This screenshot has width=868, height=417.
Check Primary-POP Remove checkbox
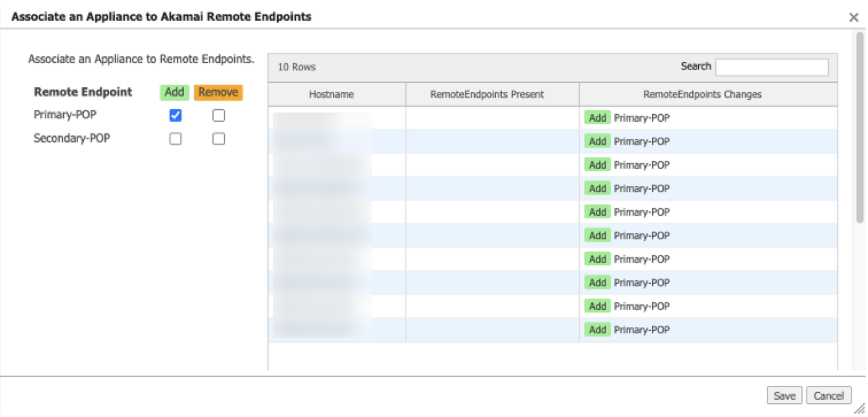tap(218, 115)
